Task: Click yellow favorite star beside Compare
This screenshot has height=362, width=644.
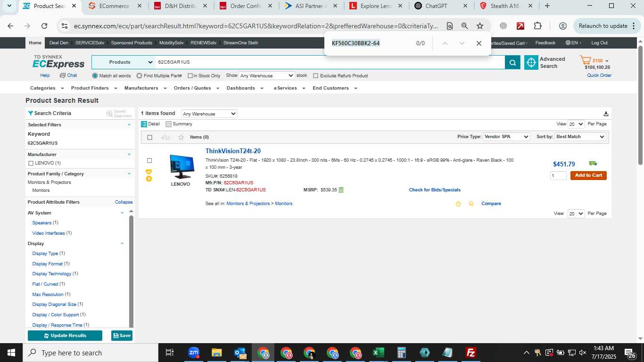Action: pos(458,204)
